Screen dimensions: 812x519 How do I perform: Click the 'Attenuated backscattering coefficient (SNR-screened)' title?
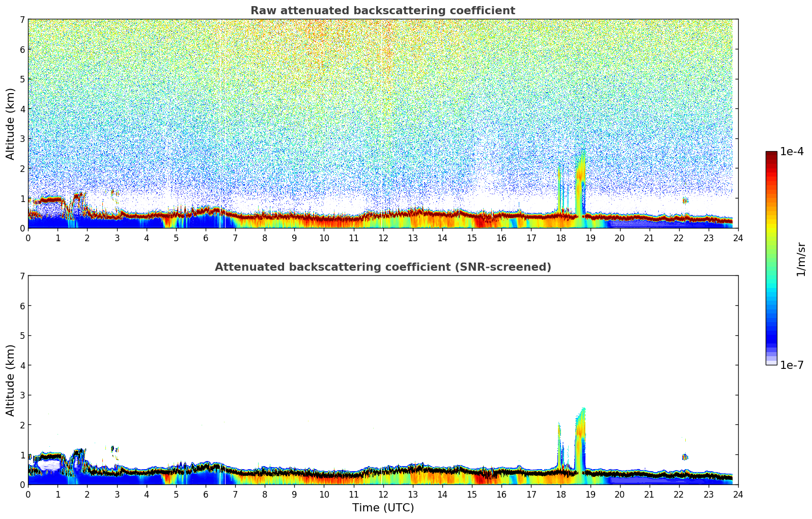click(383, 267)
